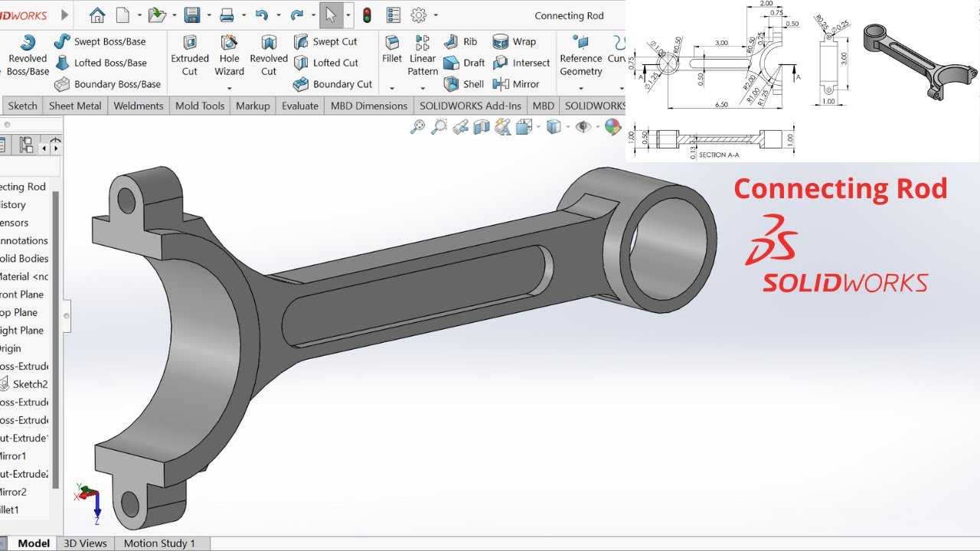The width and height of the screenshot is (980, 551).
Task: Switch to the Weldments tab
Action: click(139, 106)
